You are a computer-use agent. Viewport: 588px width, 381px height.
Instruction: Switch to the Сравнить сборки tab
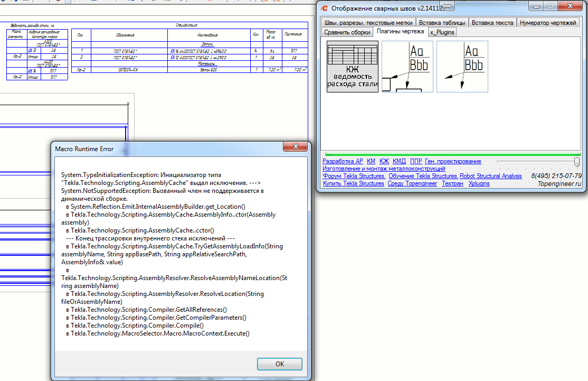[x=347, y=32]
